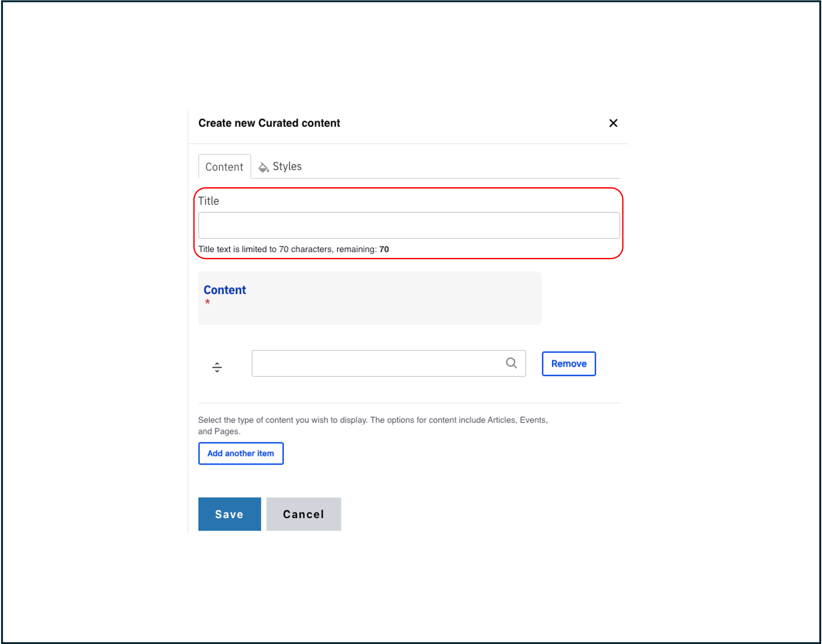Viewport: 822px width, 644px height.
Task: Click the dialog heading Create new Curated content
Action: coord(269,123)
